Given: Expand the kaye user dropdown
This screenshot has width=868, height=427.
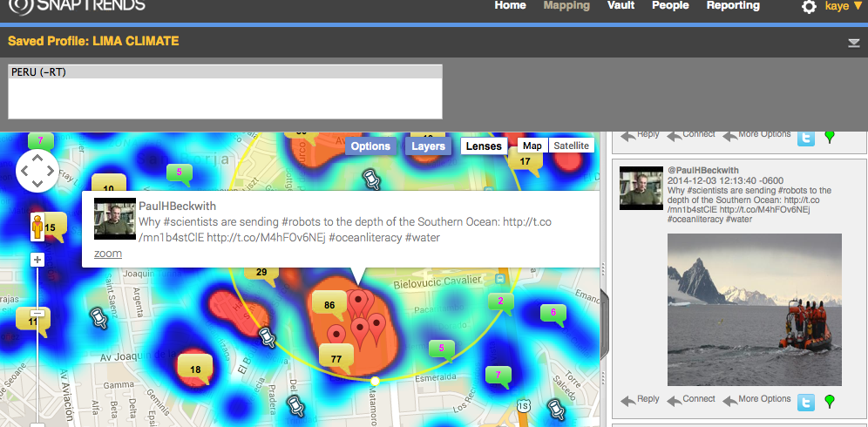Looking at the screenshot, I should [844, 6].
